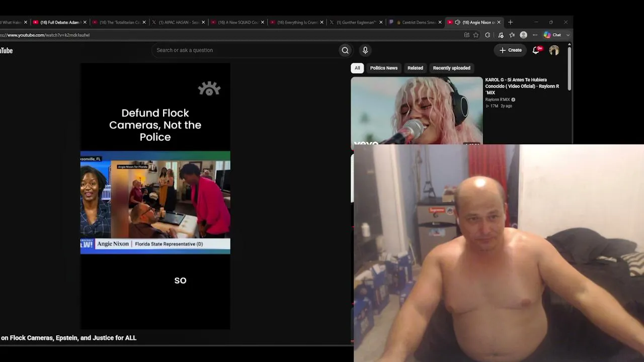
Task: Switch to the Everything Is Crumbling tab
Action: [297, 22]
